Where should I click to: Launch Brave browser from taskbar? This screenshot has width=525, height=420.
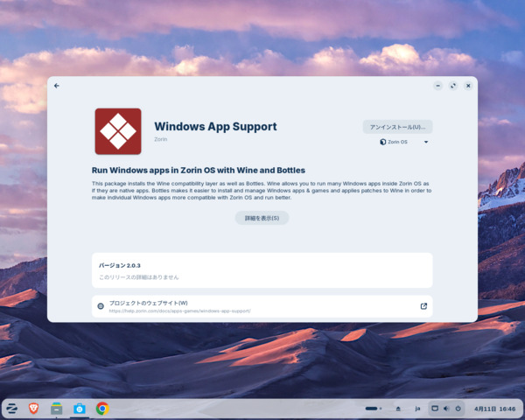pyautogui.click(x=33, y=409)
